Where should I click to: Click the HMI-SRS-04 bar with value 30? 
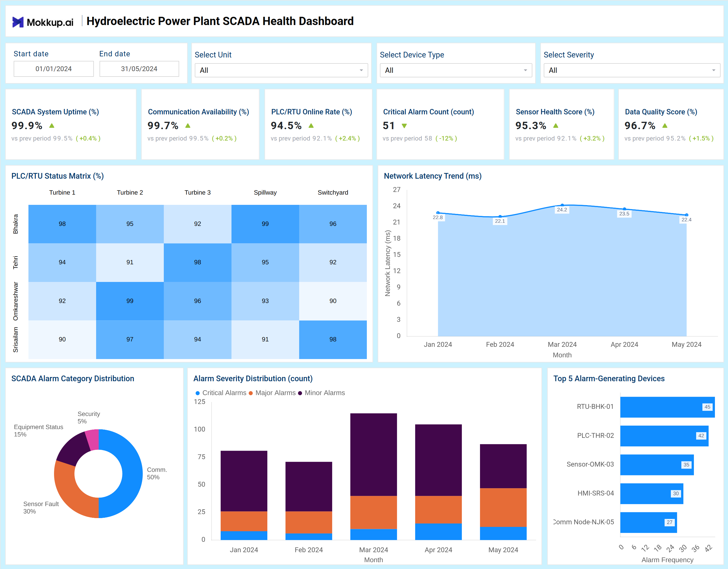click(x=652, y=494)
